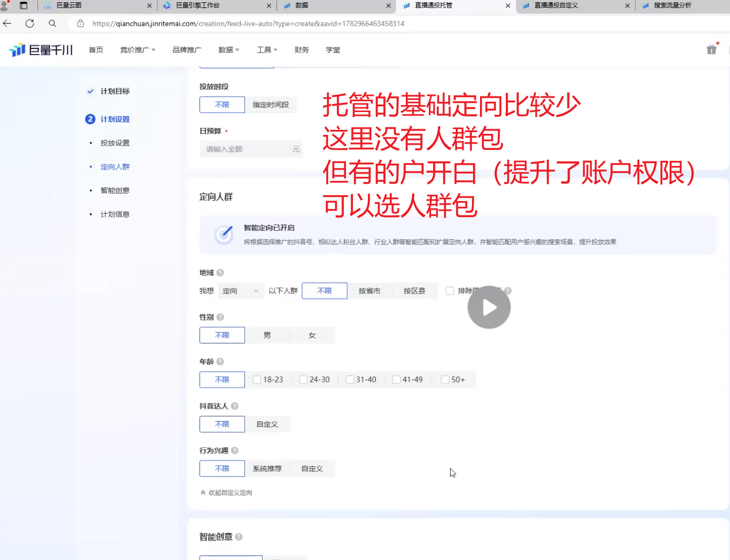Check the 18-23 age checkbox

[257, 380]
